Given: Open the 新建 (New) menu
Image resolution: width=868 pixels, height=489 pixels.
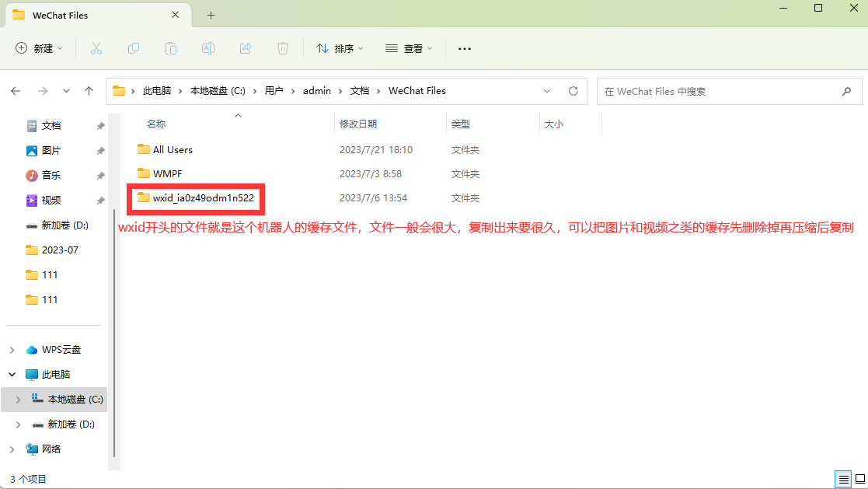Looking at the screenshot, I should [x=39, y=48].
